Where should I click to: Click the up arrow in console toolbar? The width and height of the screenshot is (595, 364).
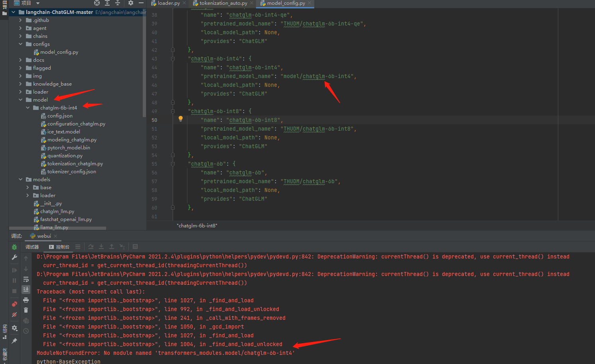click(26, 258)
